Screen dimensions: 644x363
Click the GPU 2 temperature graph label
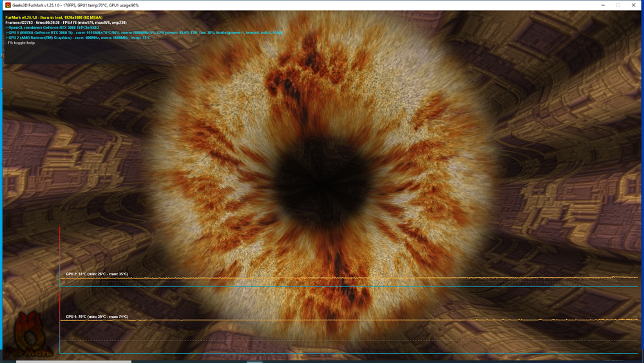pyautogui.click(x=97, y=274)
